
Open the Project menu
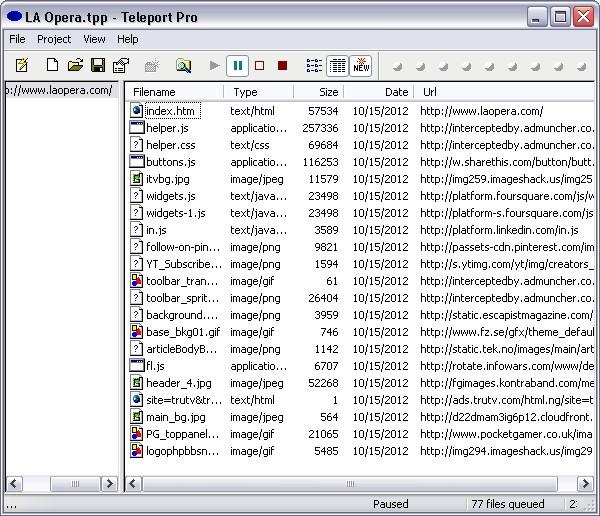pyautogui.click(x=54, y=39)
